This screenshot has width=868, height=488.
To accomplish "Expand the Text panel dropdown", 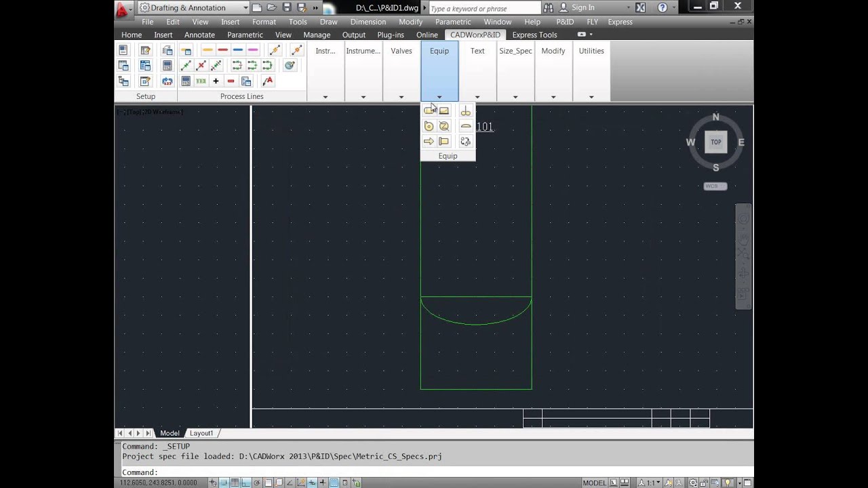I will pyautogui.click(x=477, y=97).
